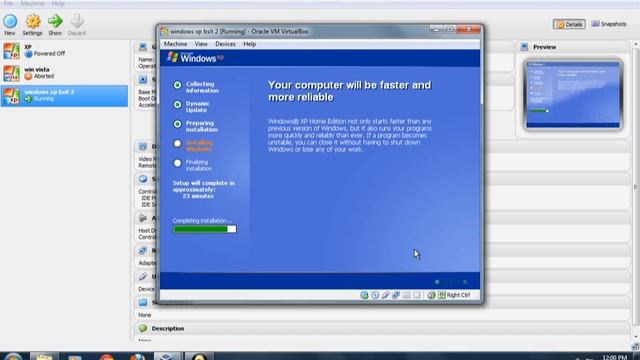640x360 pixels.
Task: Click the Description section speech bubble icon
Action: pyautogui.click(x=143, y=328)
